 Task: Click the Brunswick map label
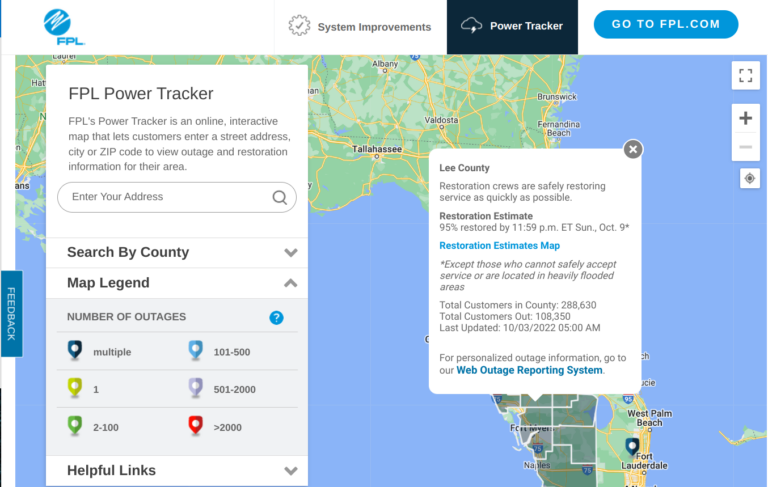pyautogui.click(x=557, y=97)
